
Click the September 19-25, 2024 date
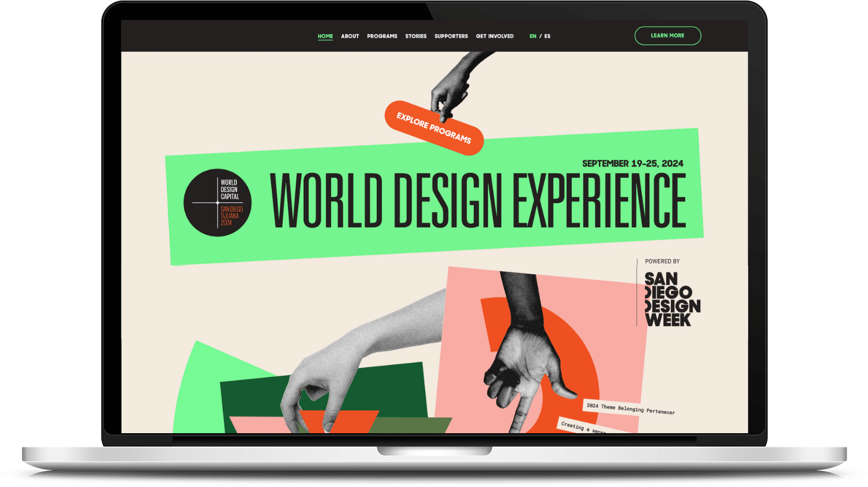click(632, 164)
